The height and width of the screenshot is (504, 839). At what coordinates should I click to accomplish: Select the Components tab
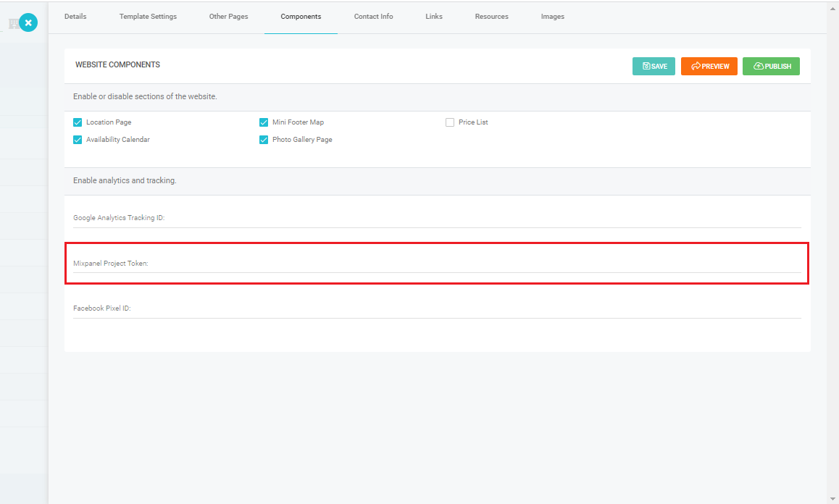click(301, 17)
